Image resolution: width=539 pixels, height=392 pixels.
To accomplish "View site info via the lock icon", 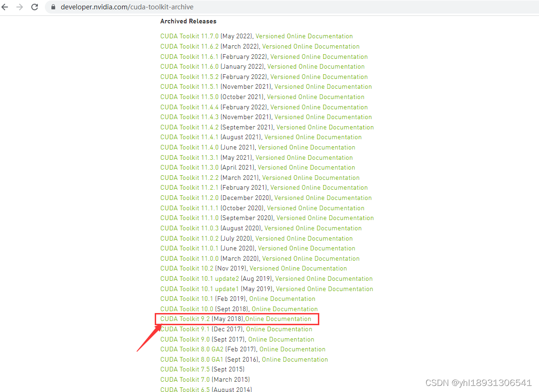I will point(53,7).
